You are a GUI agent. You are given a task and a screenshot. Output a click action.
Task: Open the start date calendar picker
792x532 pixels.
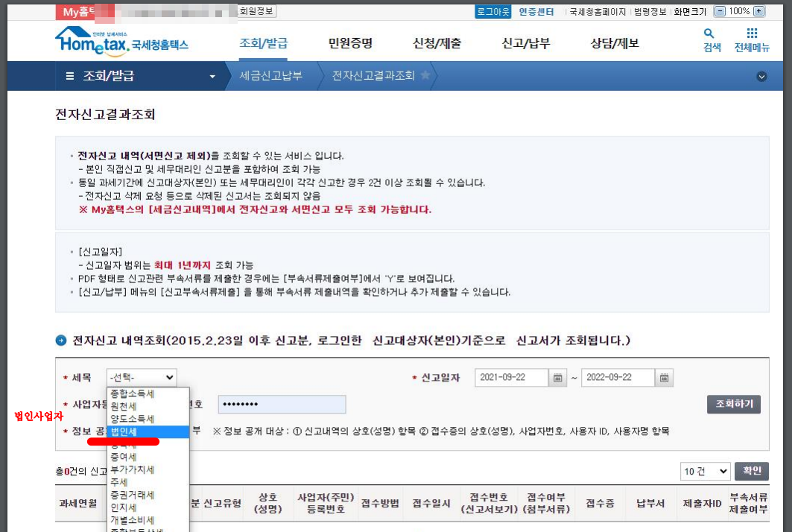click(558, 377)
